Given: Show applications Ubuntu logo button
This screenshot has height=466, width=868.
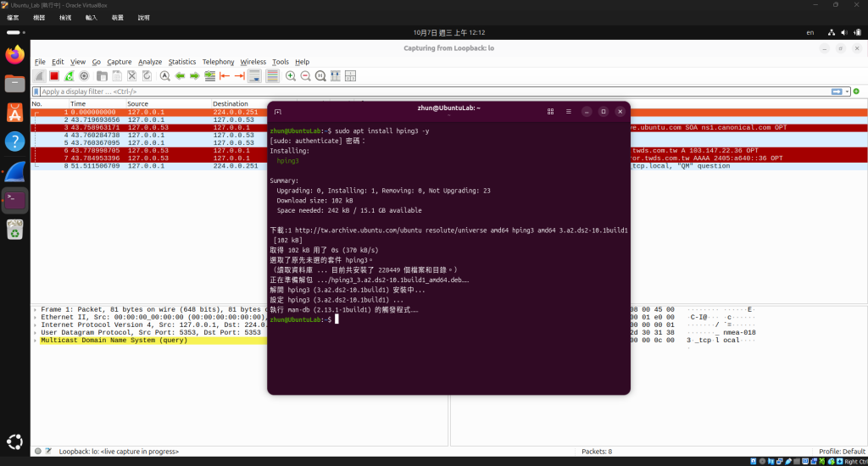Looking at the screenshot, I should pos(15,441).
